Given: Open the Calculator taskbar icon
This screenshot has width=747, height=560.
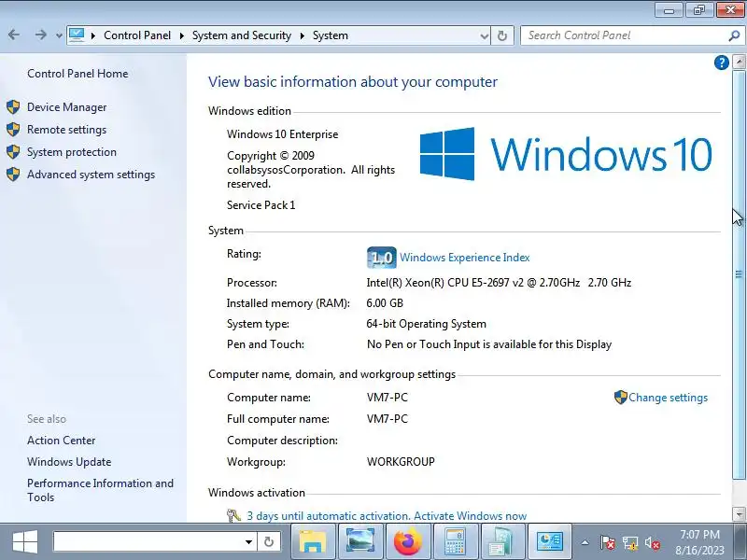Looking at the screenshot, I should coord(455,541).
